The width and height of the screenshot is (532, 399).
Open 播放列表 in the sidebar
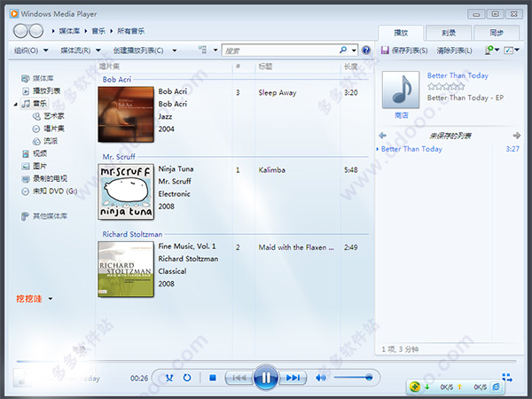pyautogui.click(x=41, y=91)
